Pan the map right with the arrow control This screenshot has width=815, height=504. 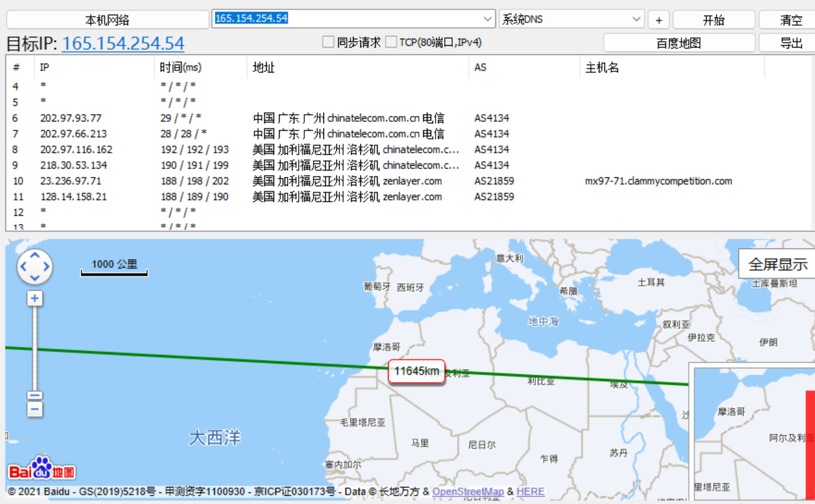point(46,267)
